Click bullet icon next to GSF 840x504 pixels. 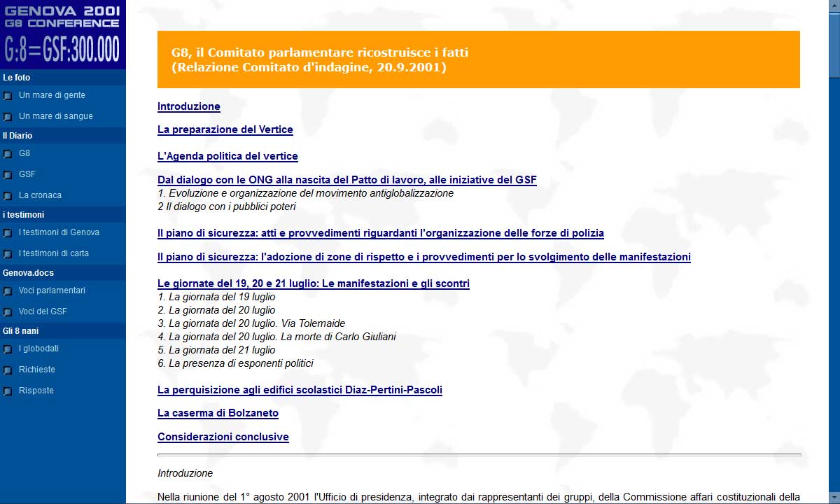8,175
